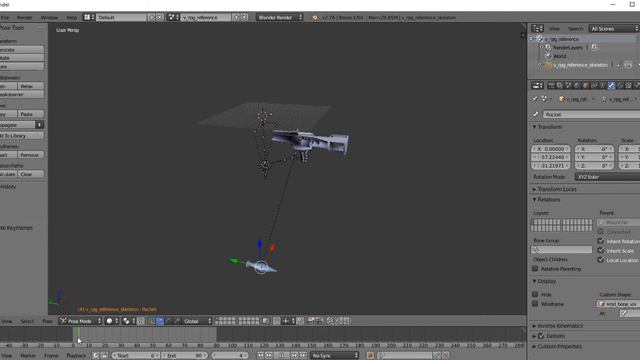
Task: Click the paste flipped pose icon
Action: click(346, 321)
